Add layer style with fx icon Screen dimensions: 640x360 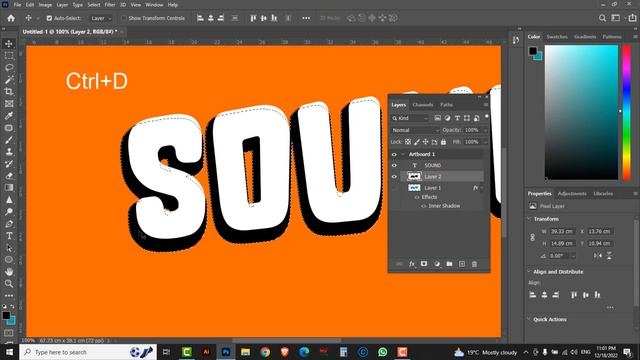412,264
